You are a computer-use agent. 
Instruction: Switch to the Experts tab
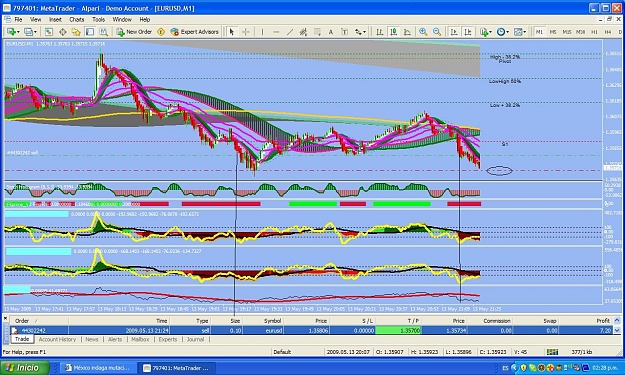coord(168,340)
